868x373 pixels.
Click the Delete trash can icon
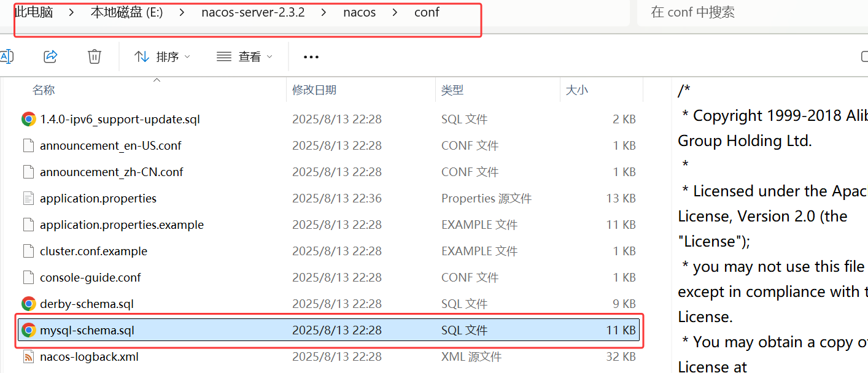point(95,56)
